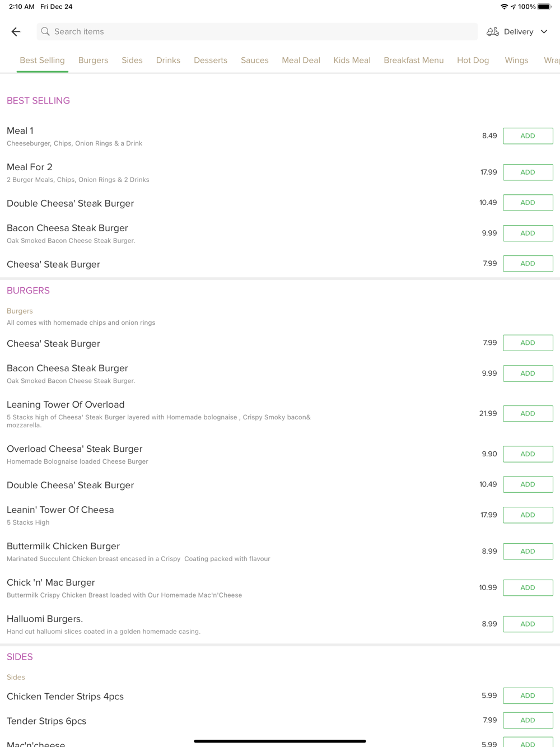Screen dimensions: 560x747
Task: Expand the Delivery dropdown chevron
Action: point(544,32)
